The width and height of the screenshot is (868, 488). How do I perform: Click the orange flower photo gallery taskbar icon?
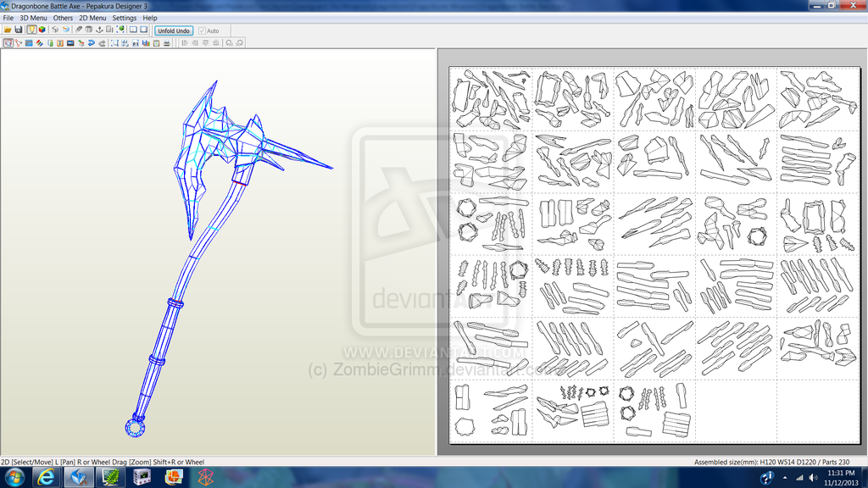[x=174, y=478]
